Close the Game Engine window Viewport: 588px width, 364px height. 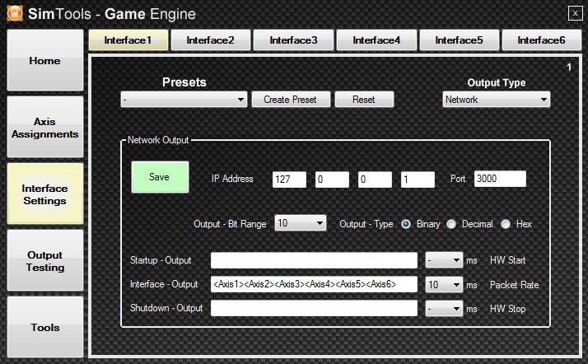pos(575,13)
